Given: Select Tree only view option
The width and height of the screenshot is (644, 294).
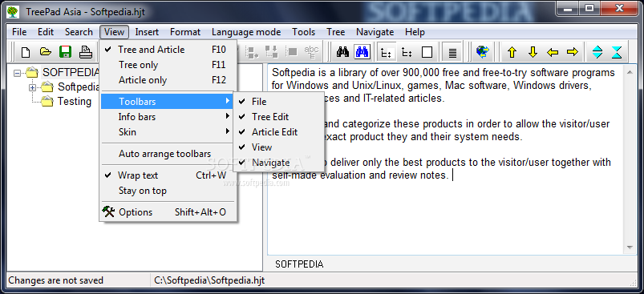Looking at the screenshot, I should 168,65.
